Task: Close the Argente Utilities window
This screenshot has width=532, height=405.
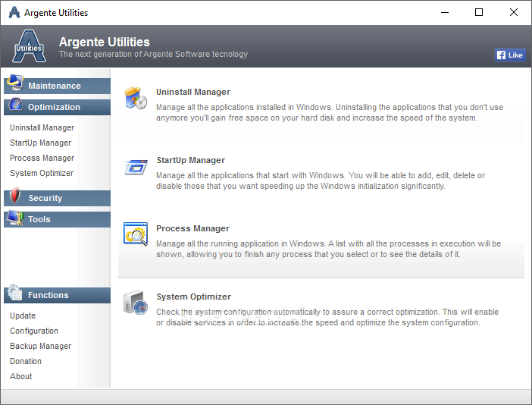Action: tap(513, 13)
